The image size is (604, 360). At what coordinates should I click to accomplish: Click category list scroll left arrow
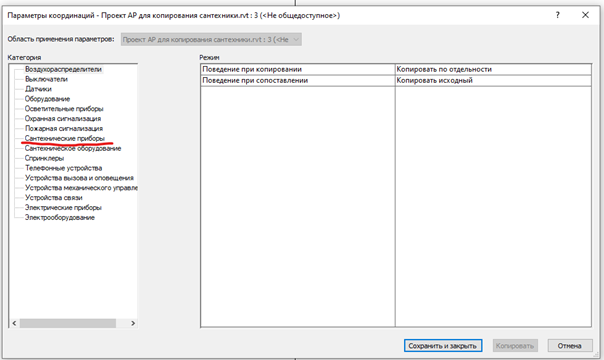(14, 323)
